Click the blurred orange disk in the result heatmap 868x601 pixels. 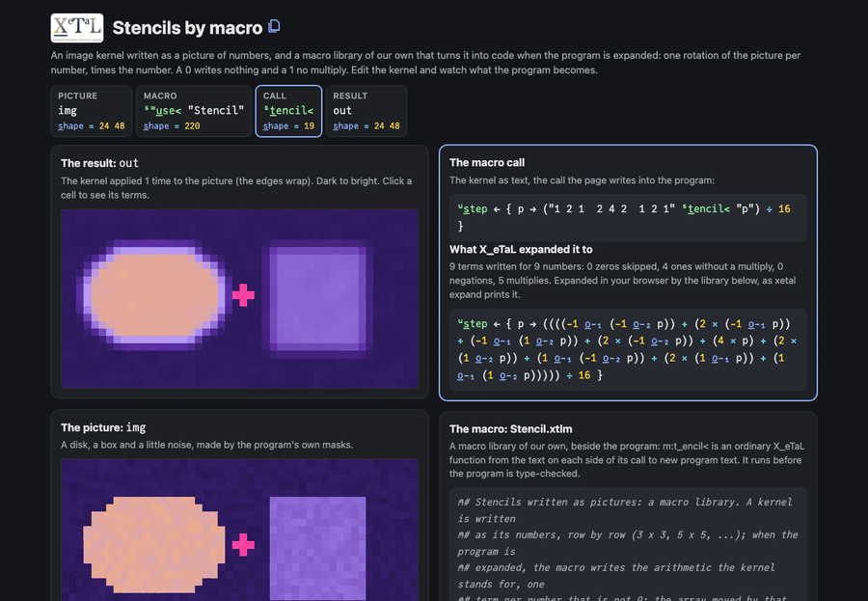pos(154,294)
